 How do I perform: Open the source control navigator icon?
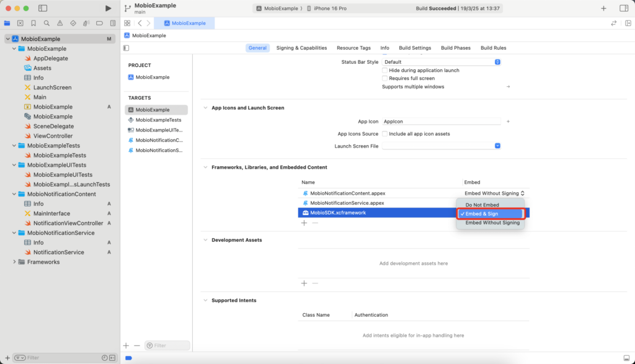click(20, 23)
